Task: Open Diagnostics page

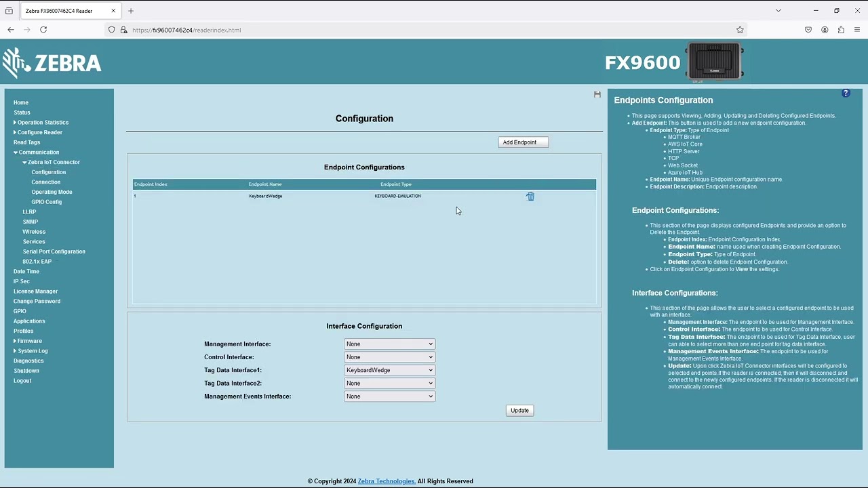Action: (x=28, y=361)
